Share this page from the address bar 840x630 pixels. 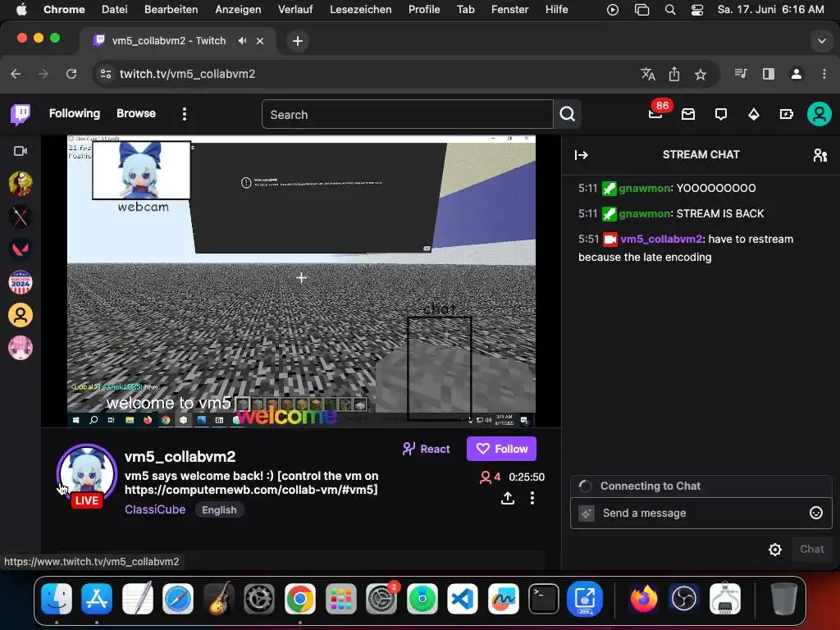[674, 74]
